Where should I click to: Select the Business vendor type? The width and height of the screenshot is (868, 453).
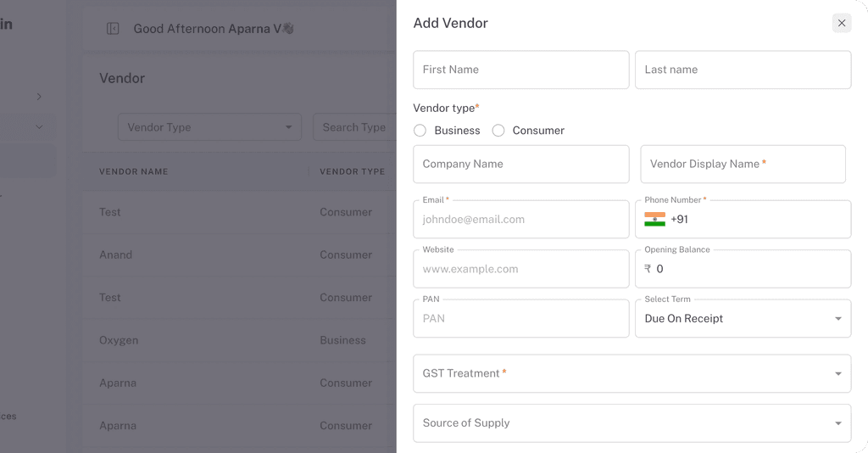(x=420, y=131)
